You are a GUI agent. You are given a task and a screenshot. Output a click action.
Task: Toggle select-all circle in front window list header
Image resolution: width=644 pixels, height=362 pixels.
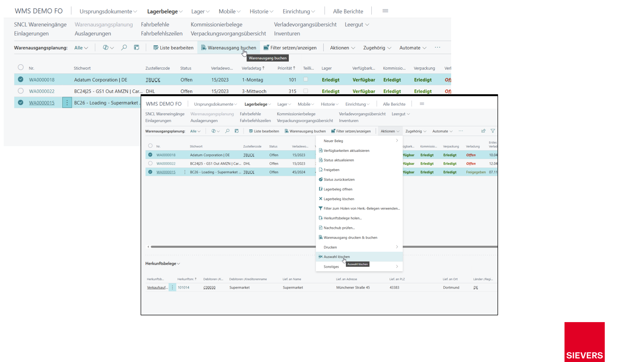point(150,146)
